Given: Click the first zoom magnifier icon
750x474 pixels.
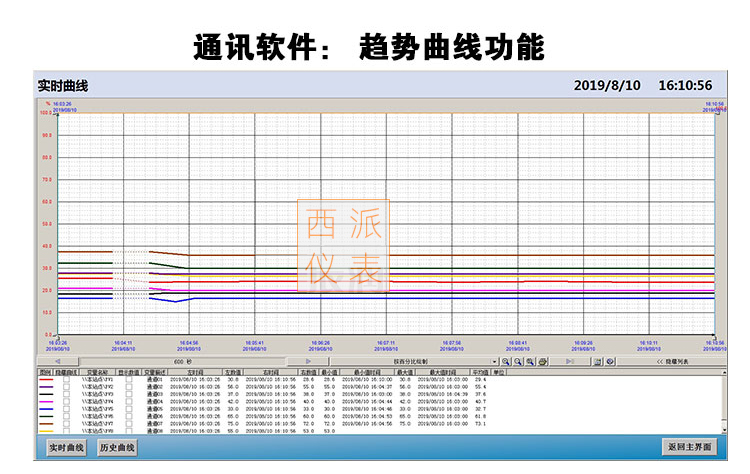Looking at the screenshot, I should pyautogui.click(x=506, y=361).
